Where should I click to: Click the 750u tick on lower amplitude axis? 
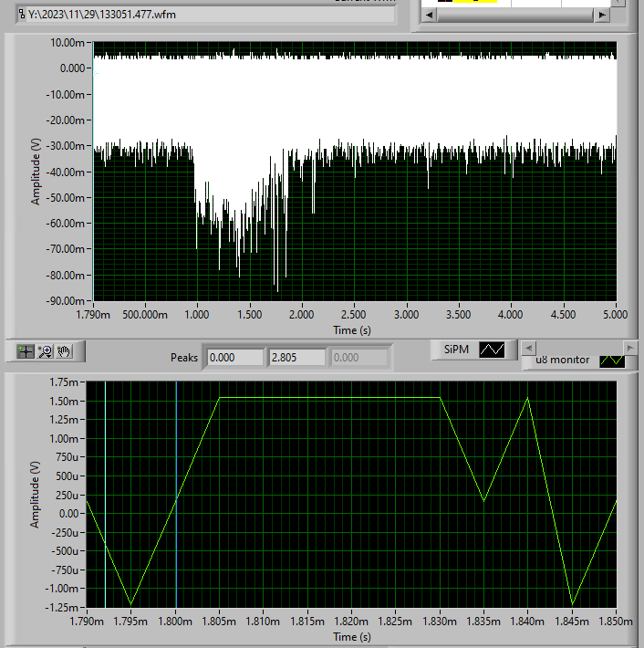[67, 457]
